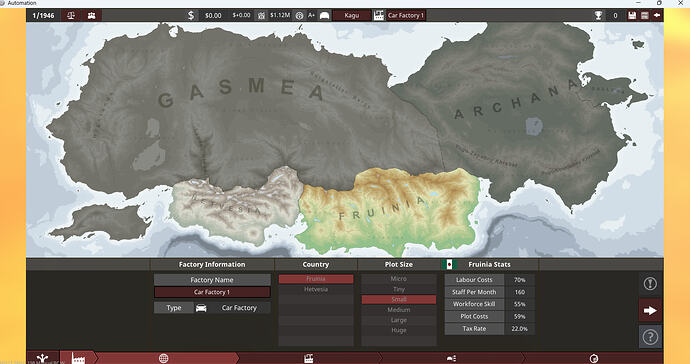Click the $1.12M funds value
Image resolution: width=690 pixels, height=364 pixels.
[280, 15]
